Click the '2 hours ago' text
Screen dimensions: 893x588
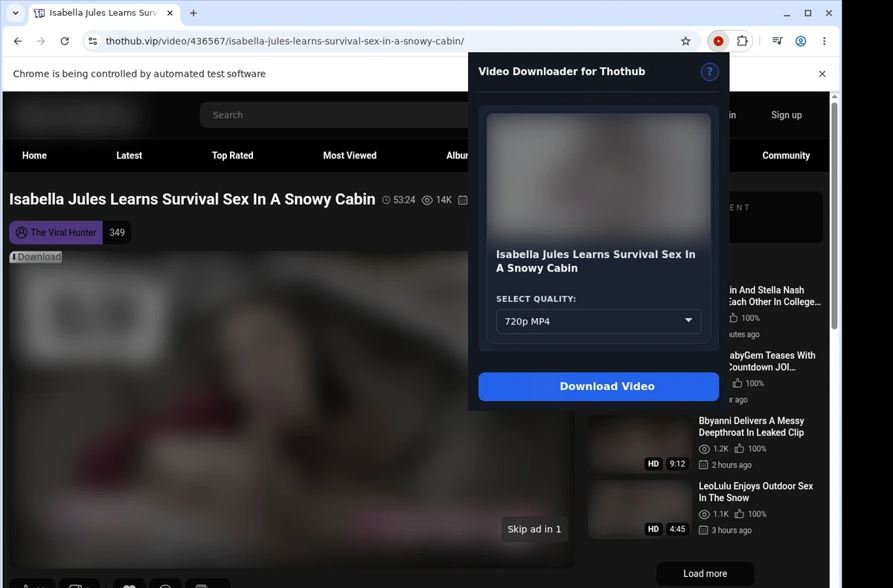click(x=732, y=465)
